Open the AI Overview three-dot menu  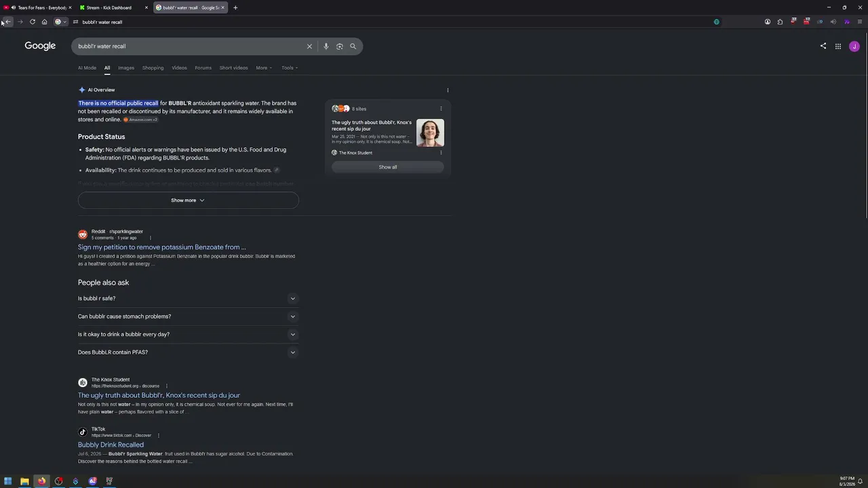point(448,90)
